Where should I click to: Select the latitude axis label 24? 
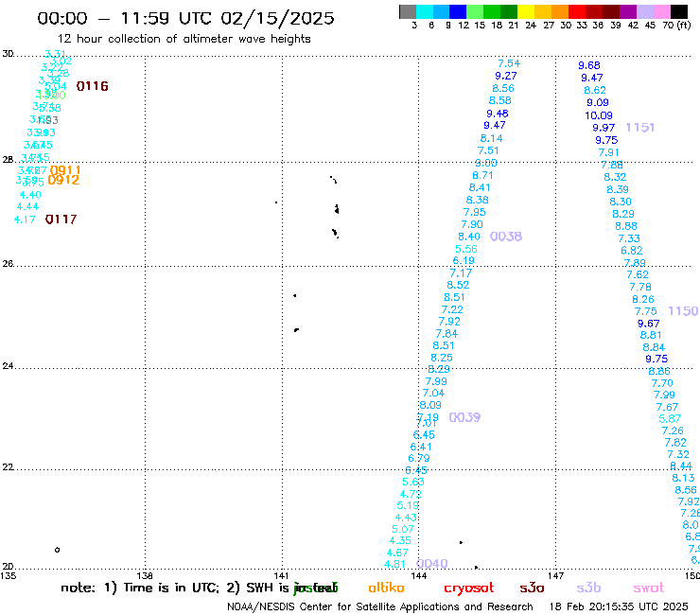(8, 366)
